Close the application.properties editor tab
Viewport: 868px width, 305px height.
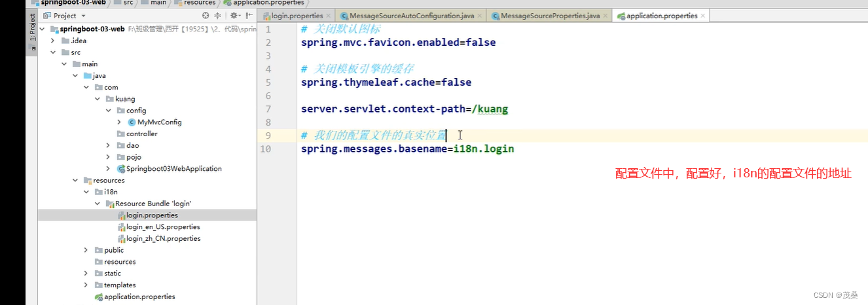(703, 15)
